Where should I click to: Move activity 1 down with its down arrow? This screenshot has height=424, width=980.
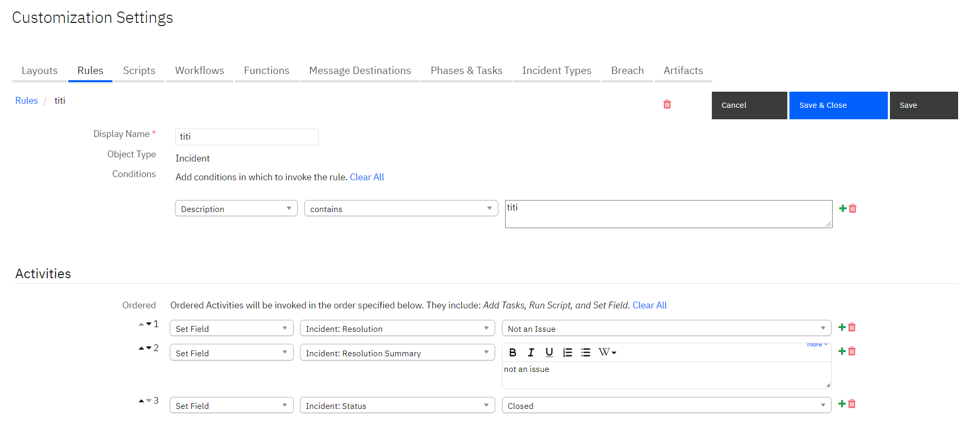click(x=149, y=324)
